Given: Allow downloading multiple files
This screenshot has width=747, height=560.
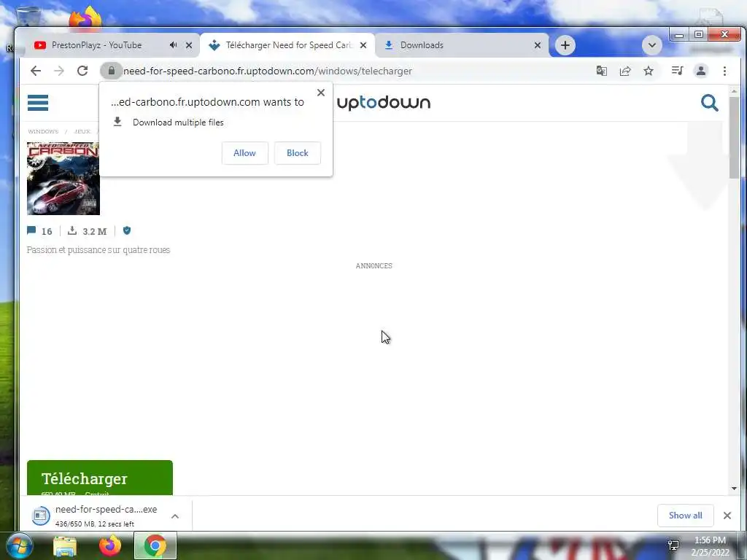Looking at the screenshot, I should tap(245, 153).
